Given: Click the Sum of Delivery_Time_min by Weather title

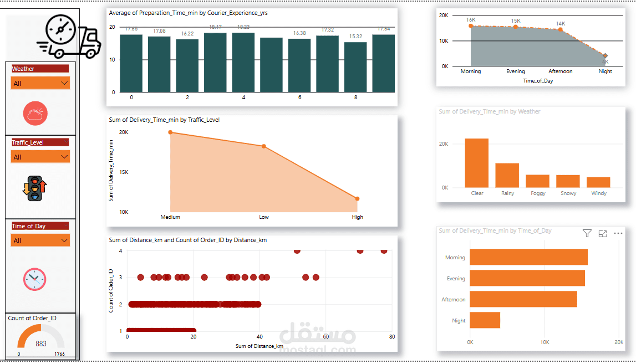Looking at the screenshot, I should tap(489, 111).
